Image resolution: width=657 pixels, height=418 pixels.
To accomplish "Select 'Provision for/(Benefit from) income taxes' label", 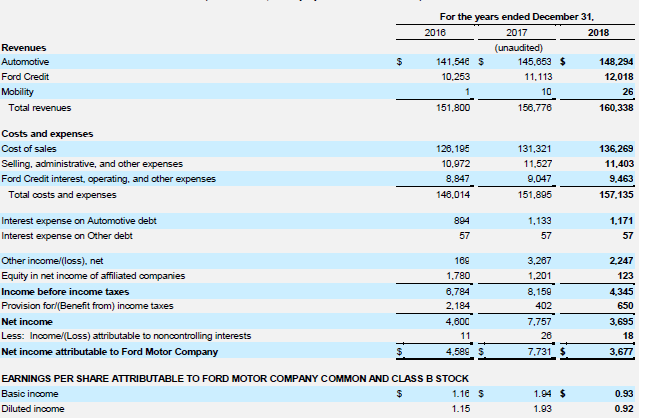I will 87,306.
